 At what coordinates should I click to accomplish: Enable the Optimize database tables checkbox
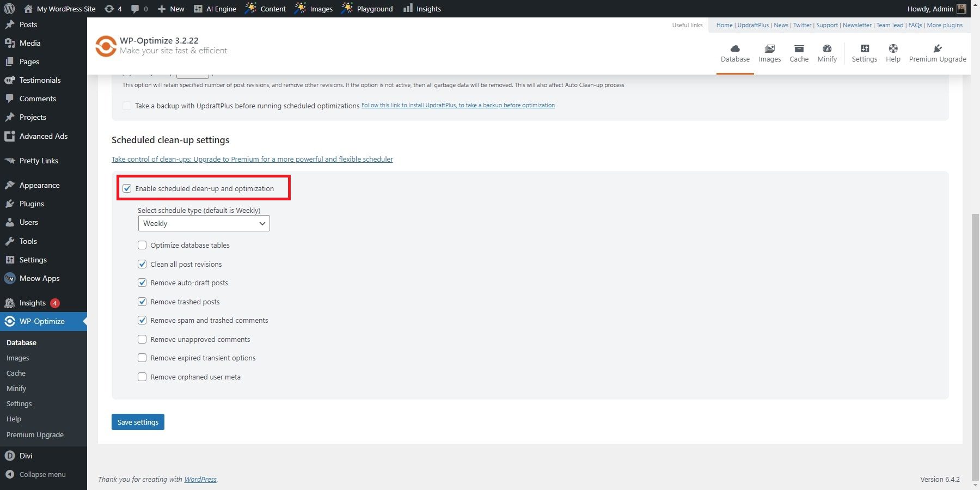point(142,245)
